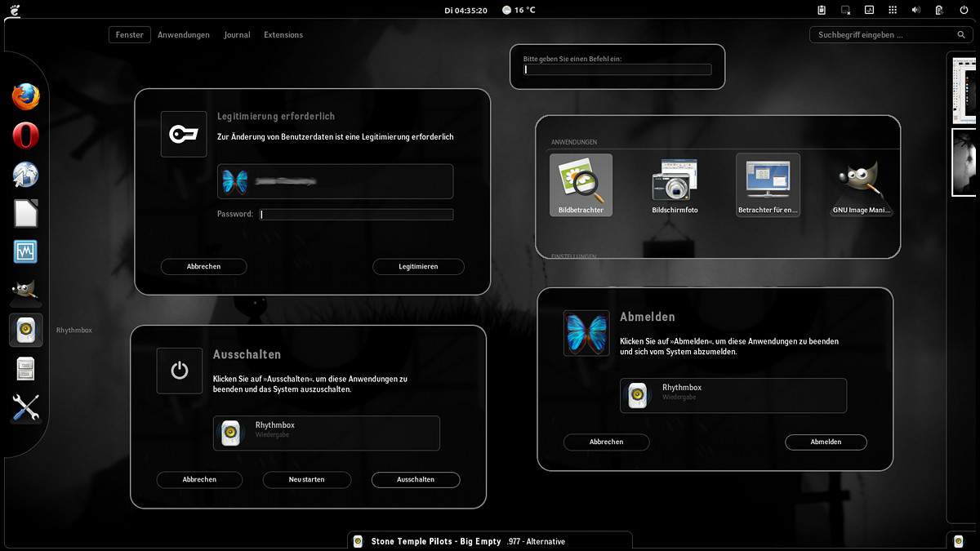The width and height of the screenshot is (980, 551).
Task: Launch Firefox from the dock
Action: 25,97
